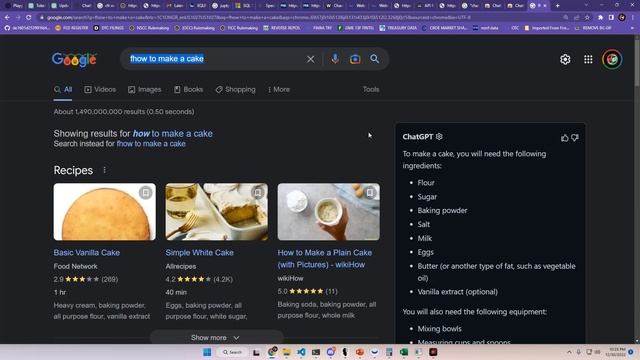Open the Windows Start menu
640x360 pixels.
pos(207,352)
